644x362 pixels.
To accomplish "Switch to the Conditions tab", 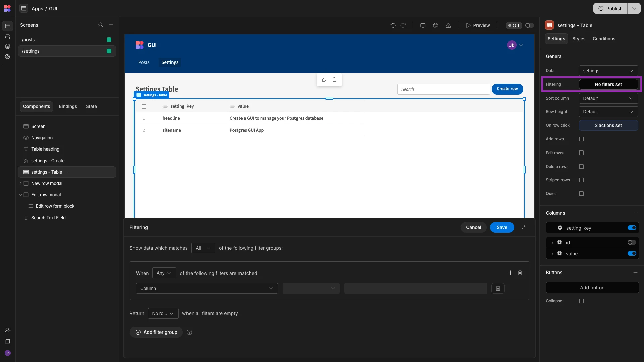I will [x=604, y=39].
